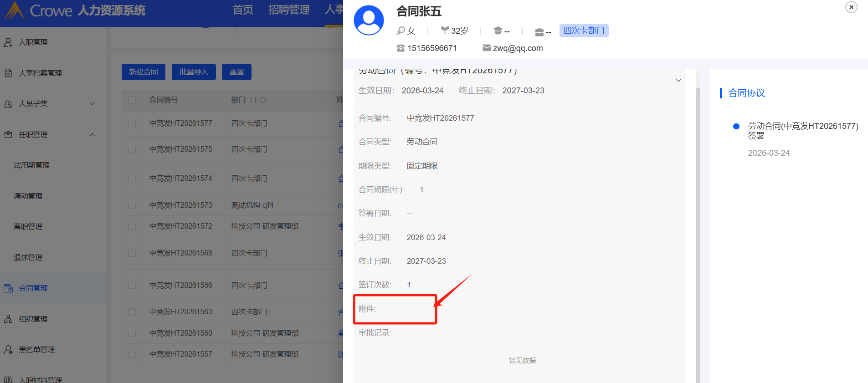Expand the 人员子集 sidebar menu
This screenshot has height=383, width=868.
92,104
